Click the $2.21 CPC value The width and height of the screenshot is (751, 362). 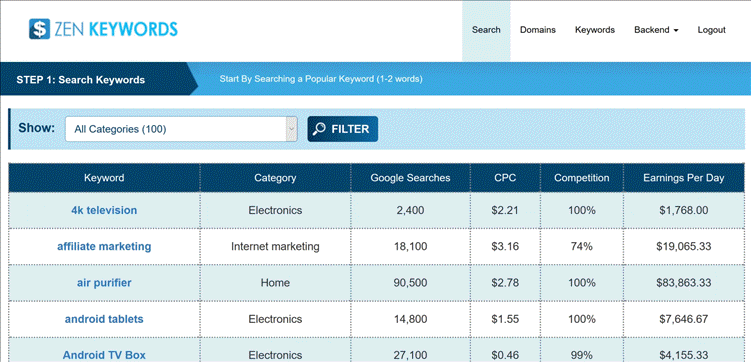[505, 210]
